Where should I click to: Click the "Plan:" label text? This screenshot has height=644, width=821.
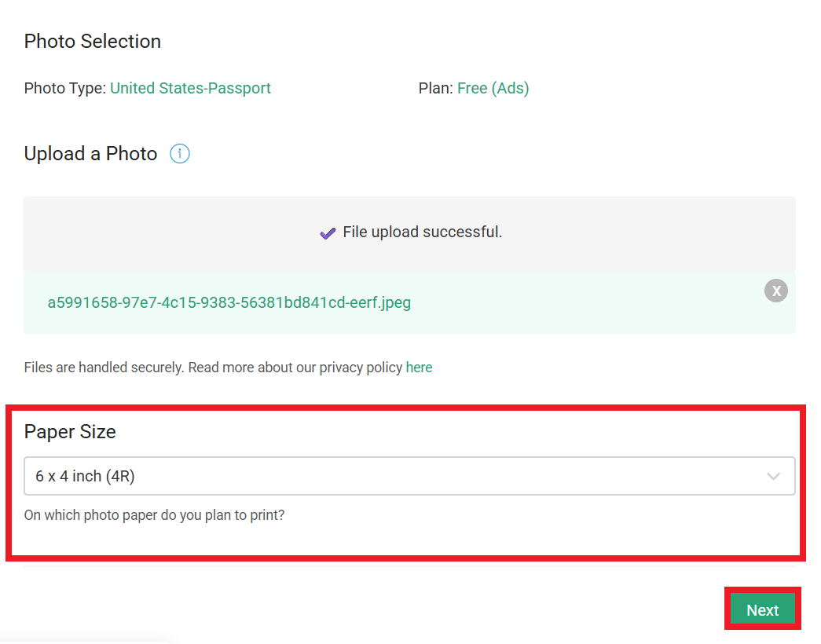[x=435, y=89]
